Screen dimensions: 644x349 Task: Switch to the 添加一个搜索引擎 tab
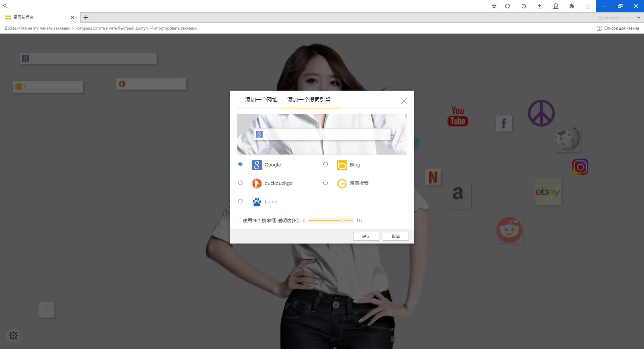pyautogui.click(x=309, y=100)
